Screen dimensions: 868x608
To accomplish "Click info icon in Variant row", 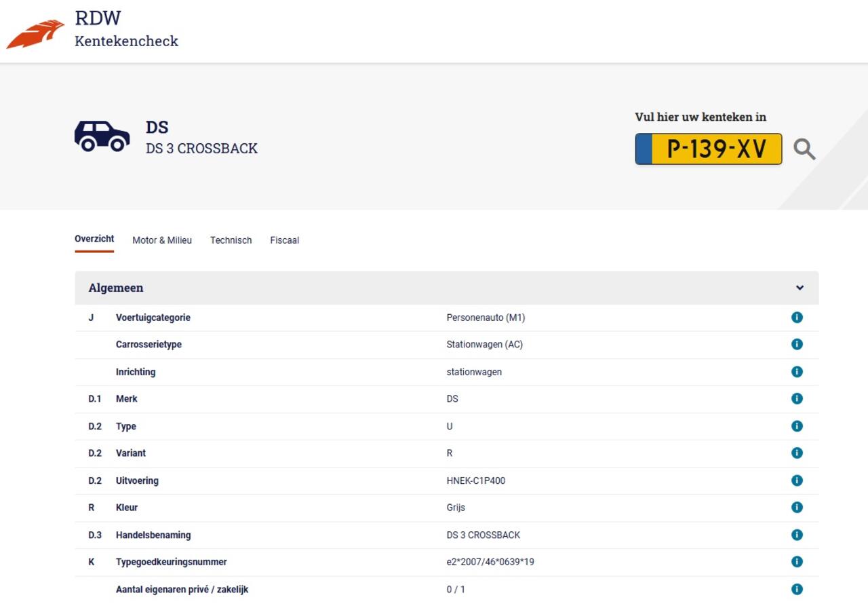I will (x=797, y=453).
